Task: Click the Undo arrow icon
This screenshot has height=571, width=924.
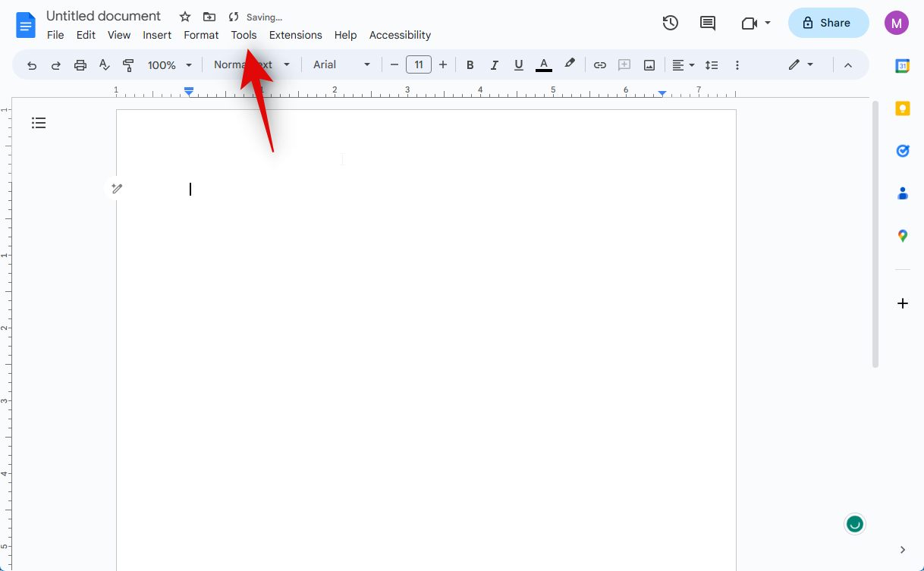Action: (32, 65)
